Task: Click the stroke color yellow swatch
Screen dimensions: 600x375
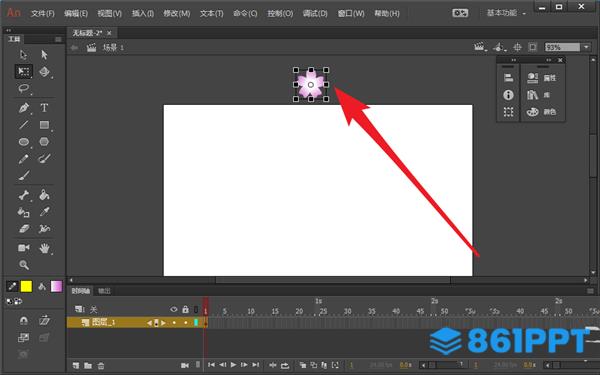Action: (x=26, y=286)
